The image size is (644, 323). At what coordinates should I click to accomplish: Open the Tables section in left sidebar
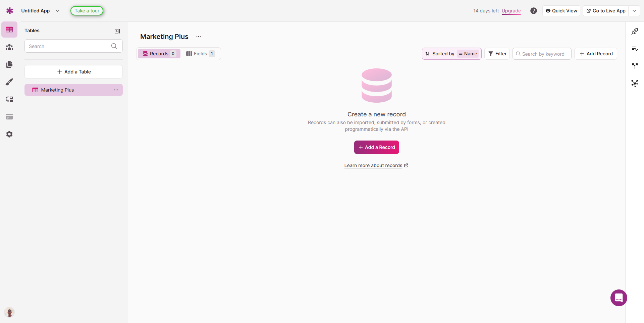(x=9, y=30)
